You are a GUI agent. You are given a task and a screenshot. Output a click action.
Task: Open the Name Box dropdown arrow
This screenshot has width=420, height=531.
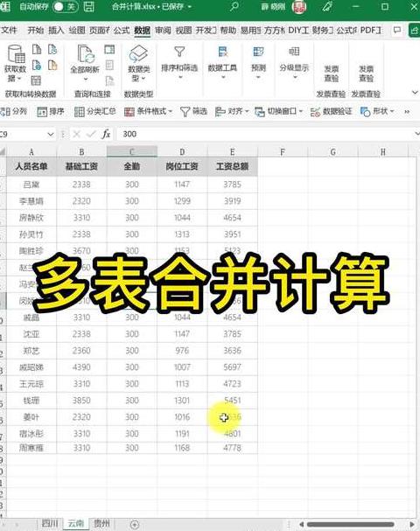click(51, 135)
